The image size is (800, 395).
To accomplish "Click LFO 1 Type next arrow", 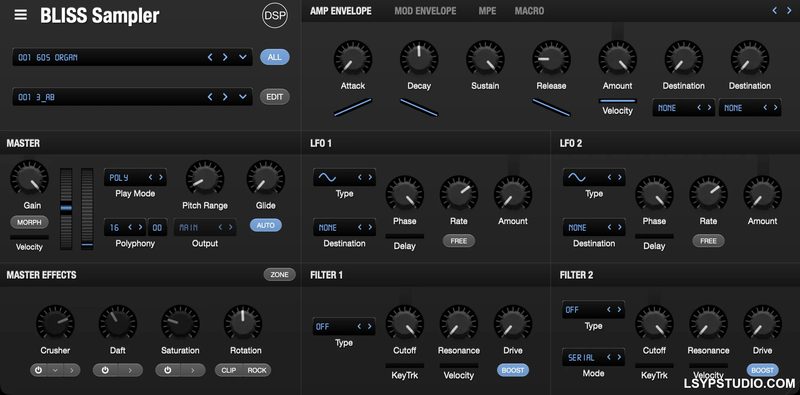I will 370,178.
